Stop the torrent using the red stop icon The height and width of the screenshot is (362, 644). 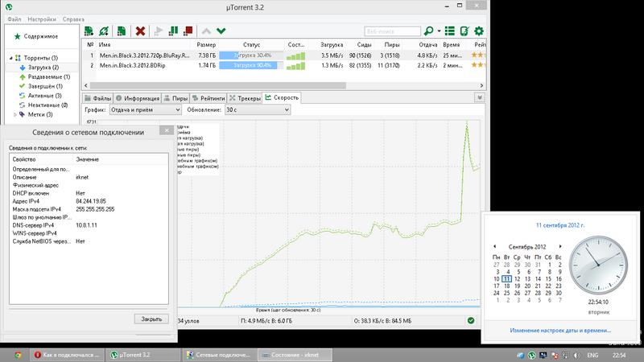(x=188, y=31)
